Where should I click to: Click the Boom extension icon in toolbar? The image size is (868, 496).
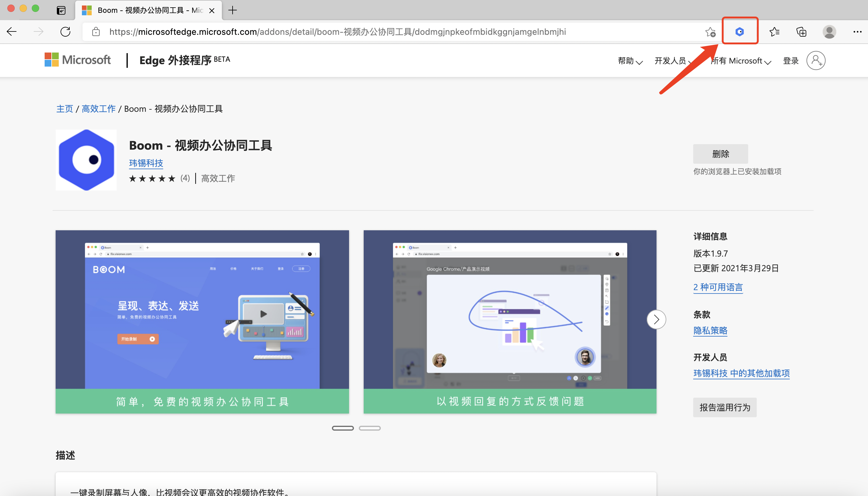[740, 32]
